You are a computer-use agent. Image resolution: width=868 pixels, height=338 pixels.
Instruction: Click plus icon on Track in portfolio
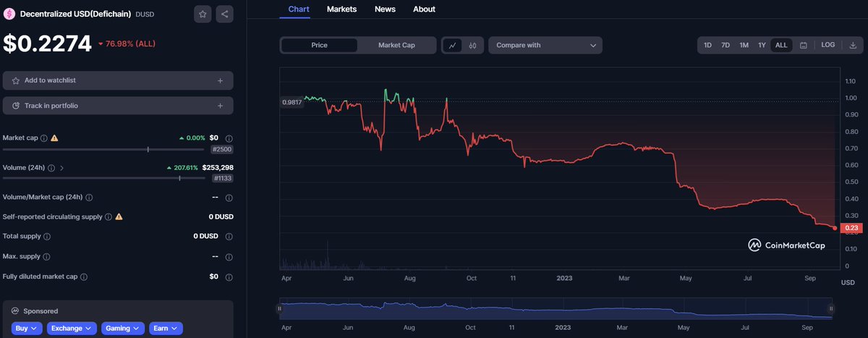220,106
